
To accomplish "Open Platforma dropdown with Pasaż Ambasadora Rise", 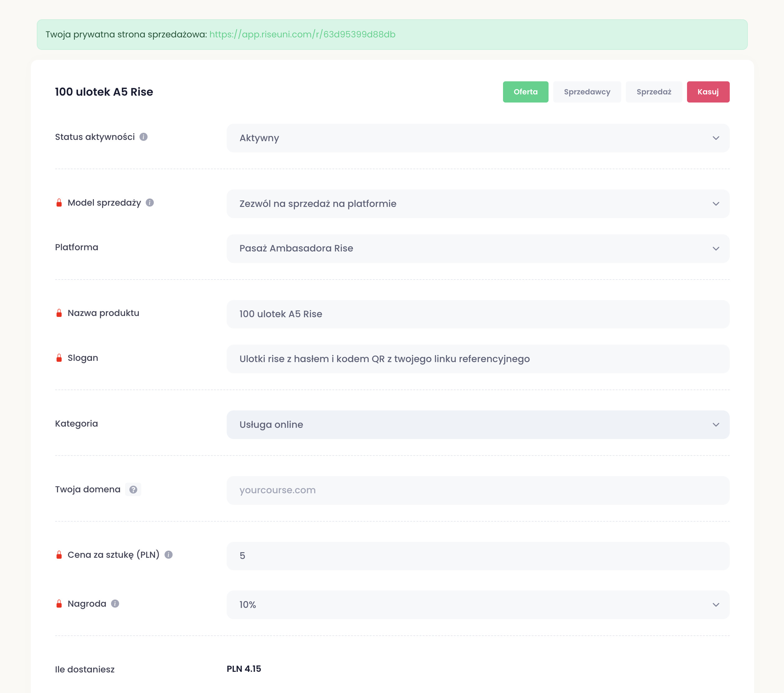I will point(477,248).
